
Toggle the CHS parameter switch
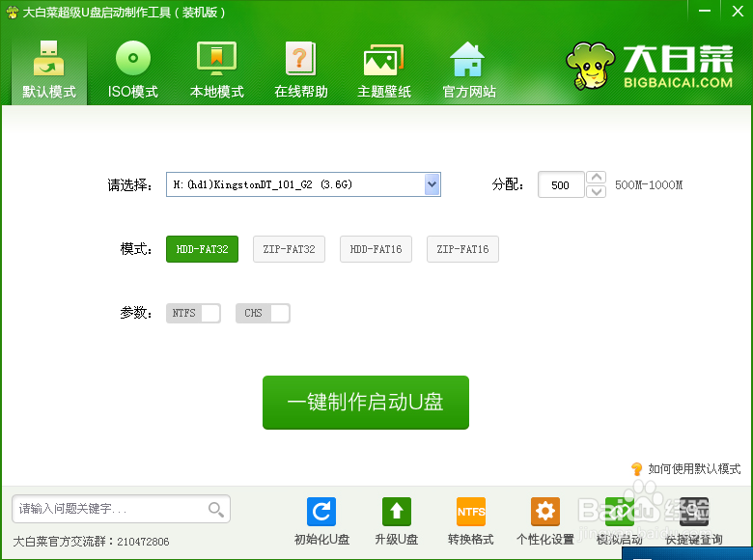[263, 313]
